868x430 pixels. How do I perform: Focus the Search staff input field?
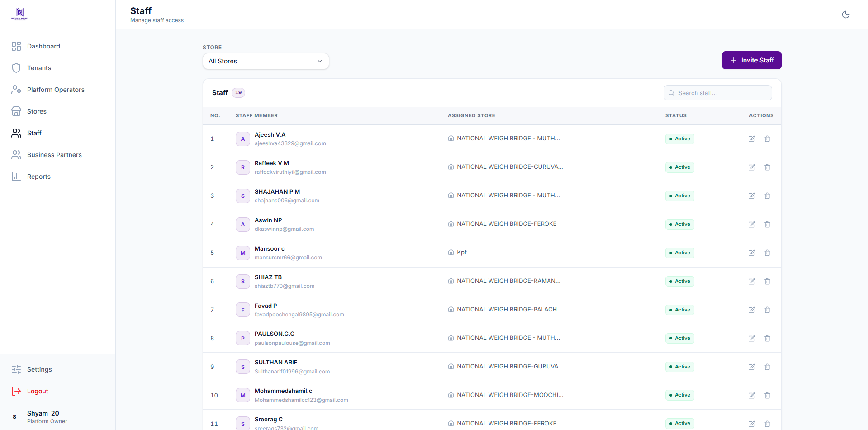pyautogui.click(x=717, y=93)
